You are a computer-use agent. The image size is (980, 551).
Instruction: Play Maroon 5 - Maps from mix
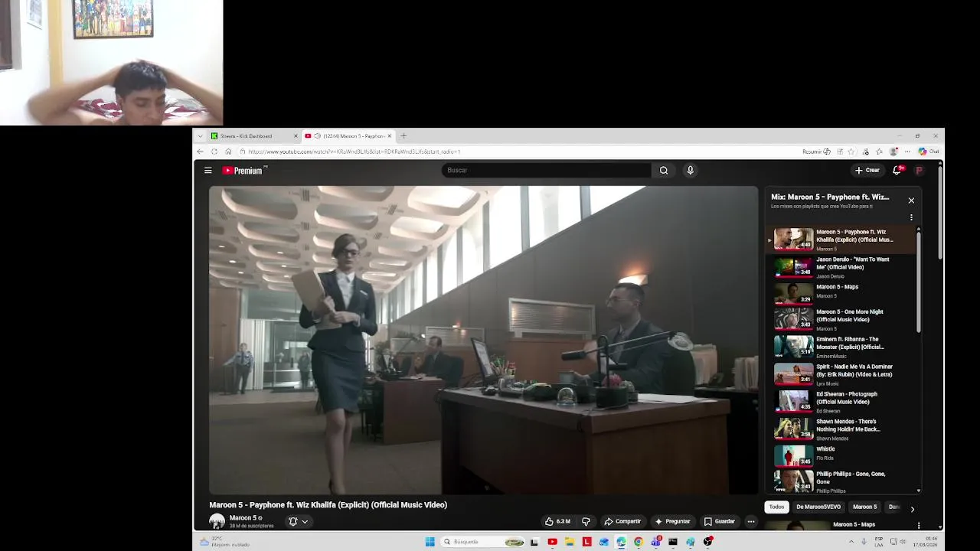tap(841, 294)
